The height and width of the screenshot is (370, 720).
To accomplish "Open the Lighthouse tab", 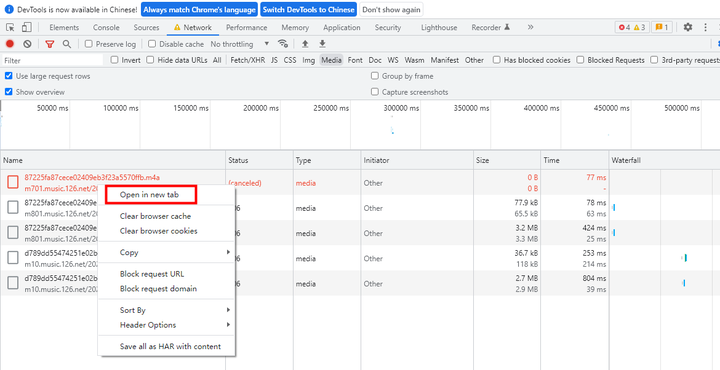I will click(x=439, y=28).
